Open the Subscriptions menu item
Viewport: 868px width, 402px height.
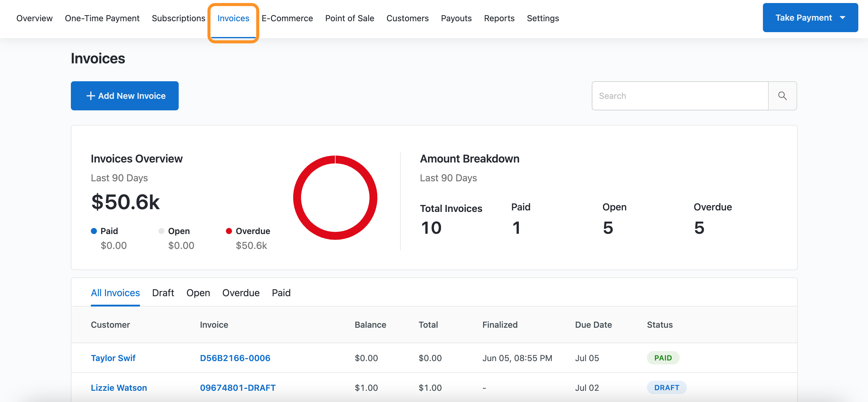178,18
